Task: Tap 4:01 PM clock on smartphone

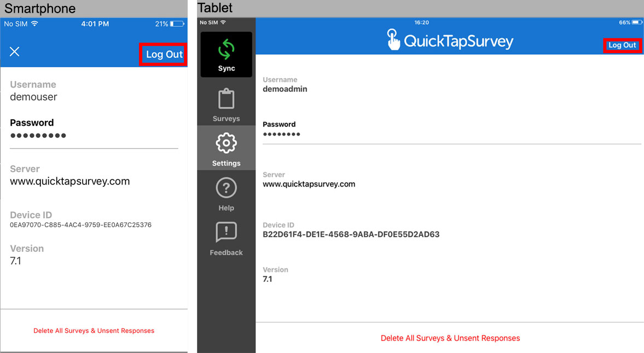Action: (x=95, y=24)
